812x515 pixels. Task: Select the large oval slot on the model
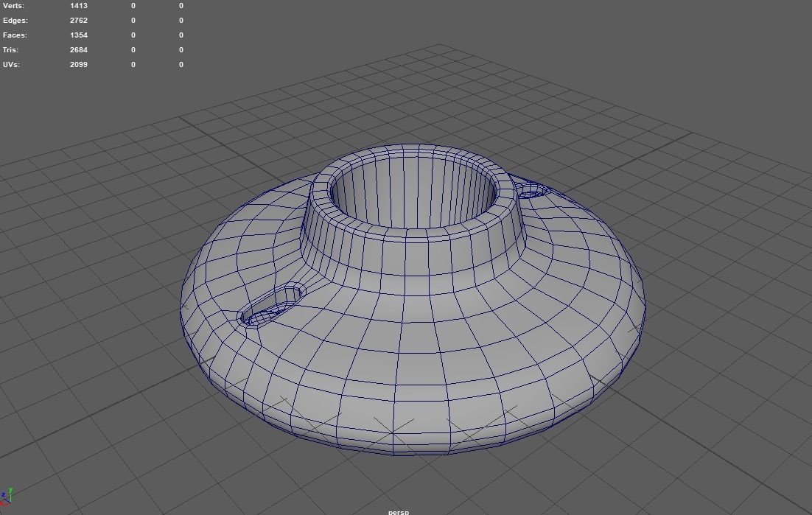[271, 306]
